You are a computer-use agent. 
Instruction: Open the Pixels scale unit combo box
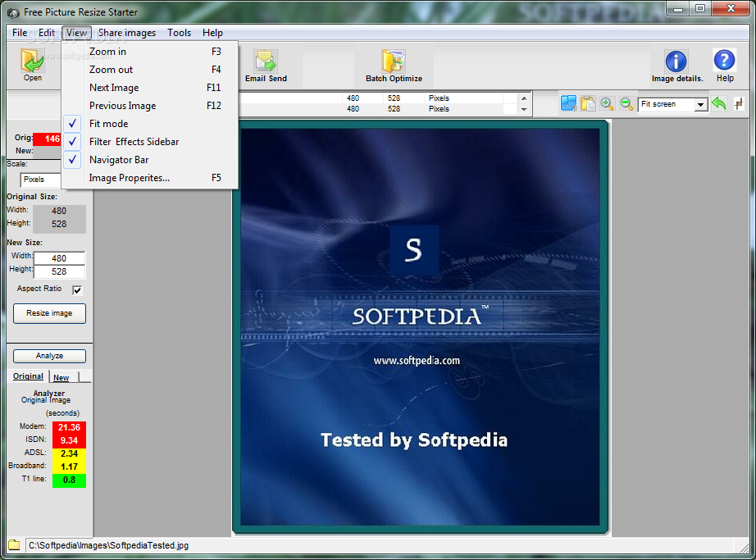coord(40,180)
